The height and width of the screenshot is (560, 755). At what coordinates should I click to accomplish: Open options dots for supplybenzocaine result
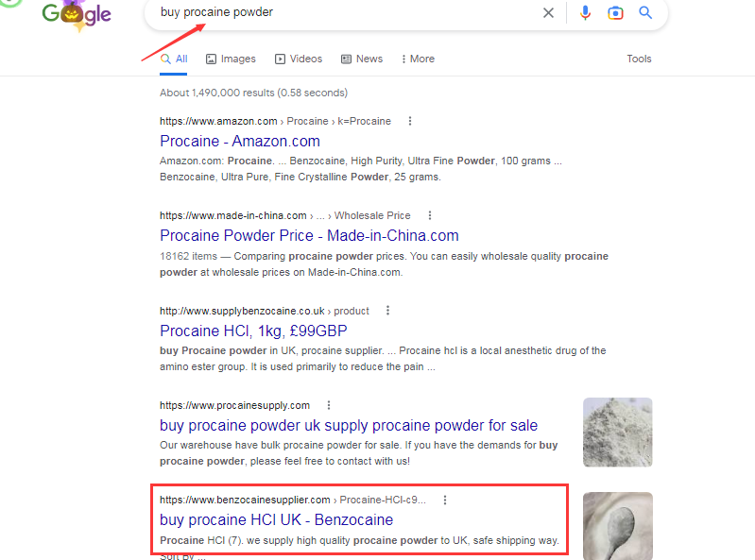pos(387,311)
